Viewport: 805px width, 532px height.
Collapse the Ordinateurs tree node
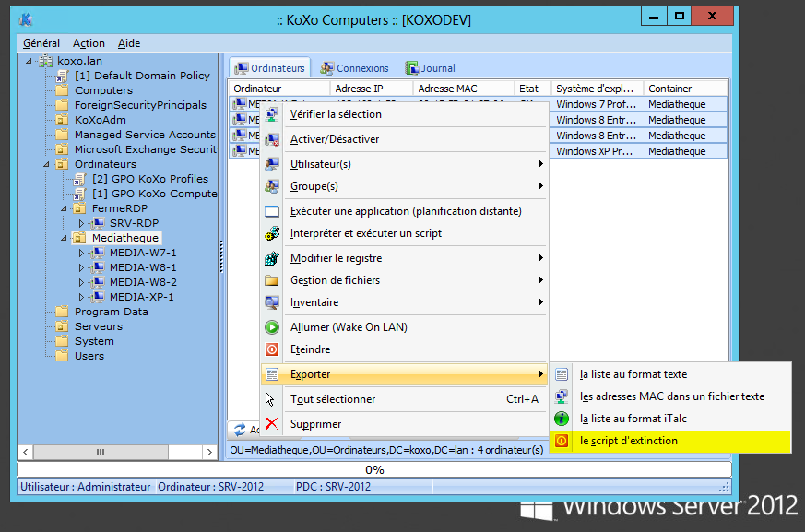tap(46, 165)
